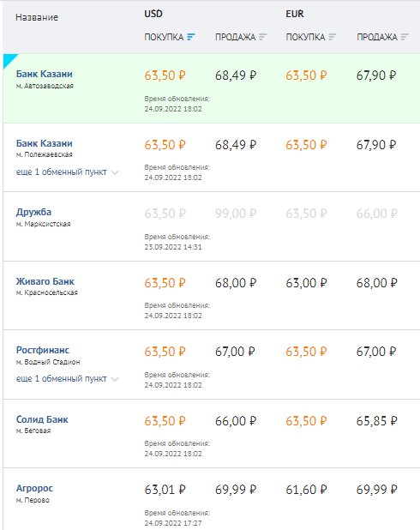Image resolution: width=420 pixels, height=530 pixels.
Task: Select Солид Банк USD sale rate 66,00
Action: click(x=236, y=421)
